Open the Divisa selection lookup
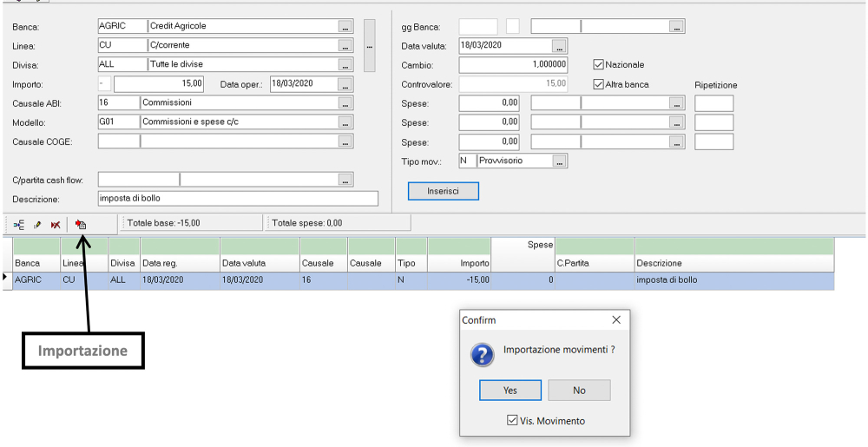 tap(345, 65)
